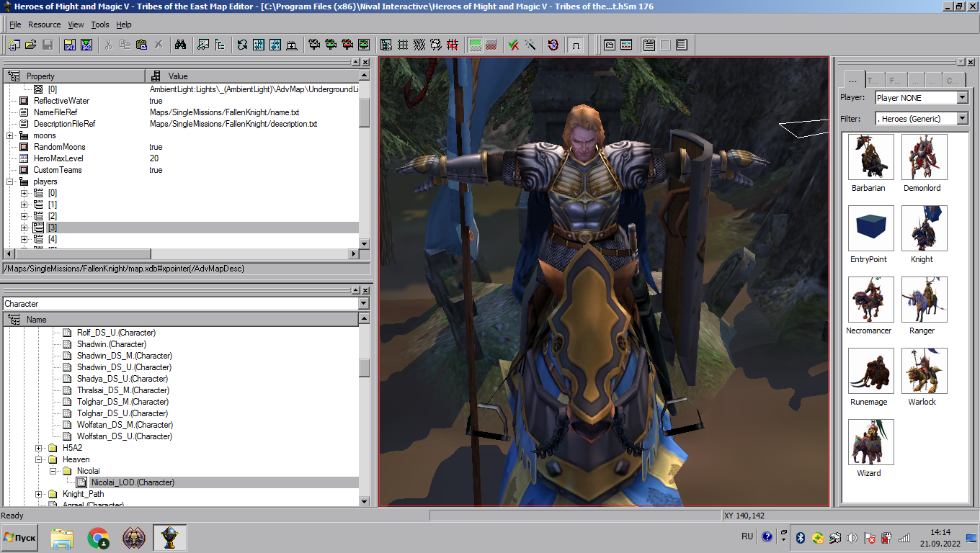Image resolution: width=980 pixels, height=553 pixels.
Task: Click the binoculars Find toolbar icon
Action: [x=181, y=45]
